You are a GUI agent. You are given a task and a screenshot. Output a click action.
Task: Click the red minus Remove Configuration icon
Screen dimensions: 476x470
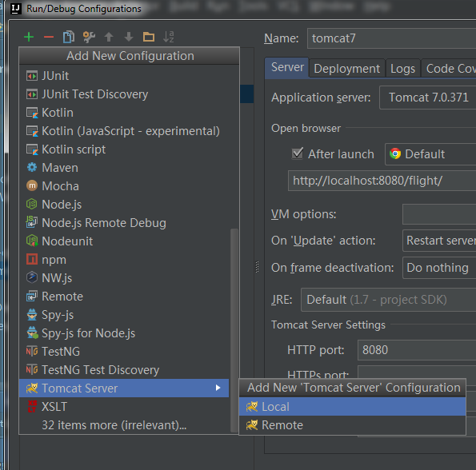pos(49,37)
